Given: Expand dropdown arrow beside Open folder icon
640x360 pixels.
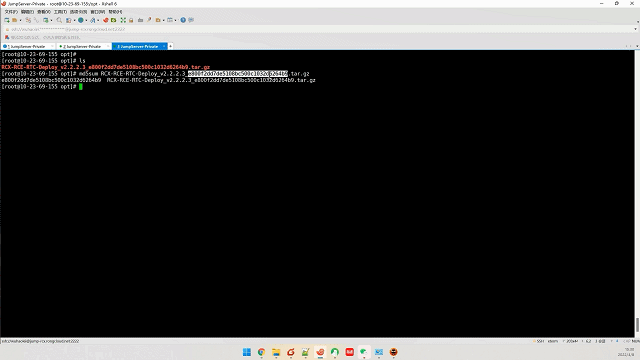Looking at the screenshot, I should tap(20, 20).
